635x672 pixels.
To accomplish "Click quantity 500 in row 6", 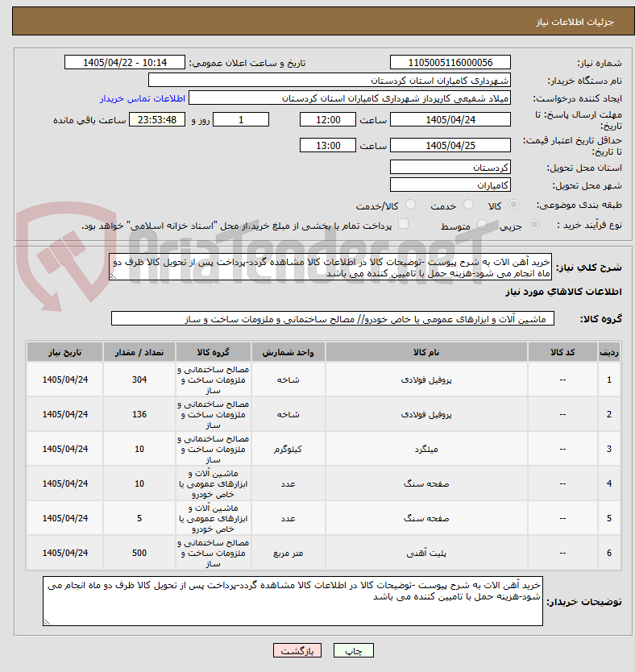I will (139, 553).
